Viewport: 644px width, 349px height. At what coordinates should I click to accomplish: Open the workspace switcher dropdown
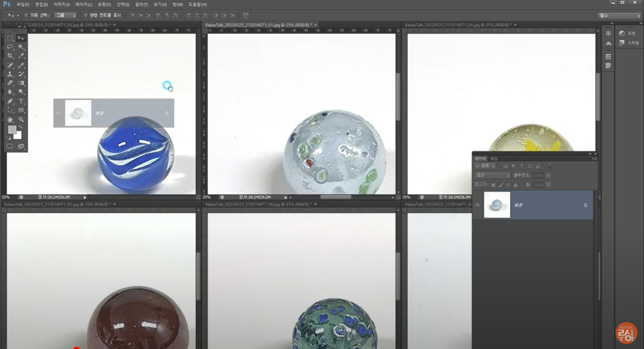tap(619, 15)
